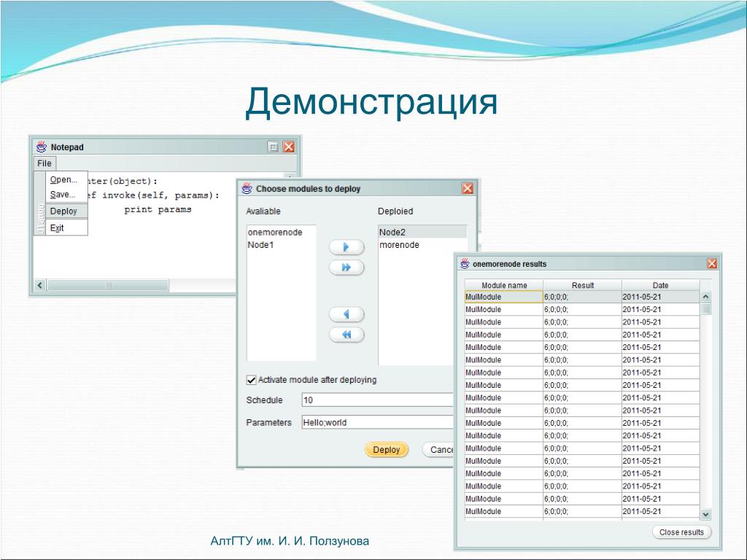Click the results table vertical scrollbar thumb
This screenshot has width=747, height=560.
pos(705,309)
